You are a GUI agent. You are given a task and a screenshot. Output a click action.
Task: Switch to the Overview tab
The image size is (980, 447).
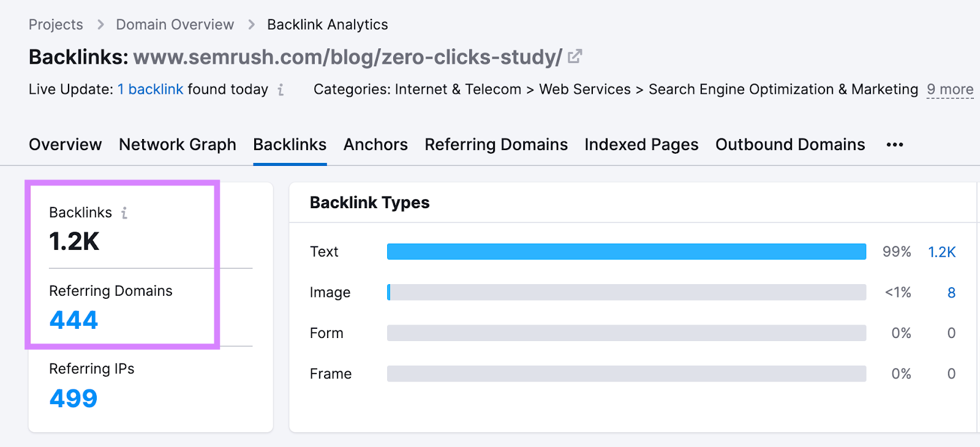click(66, 145)
